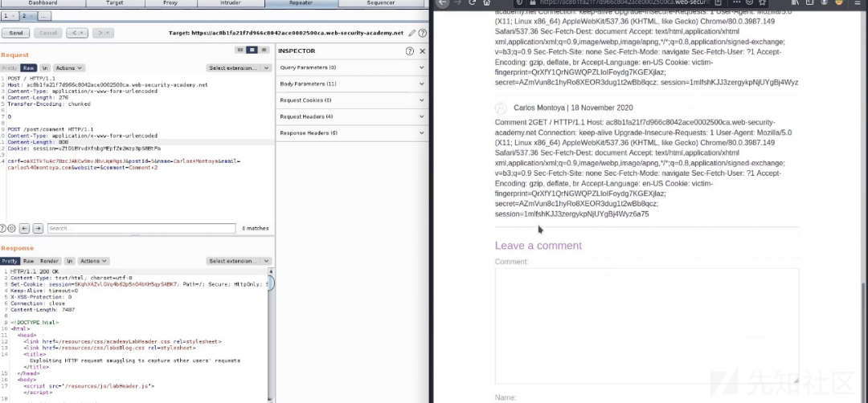Open Inspector help icon

coord(410,51)
